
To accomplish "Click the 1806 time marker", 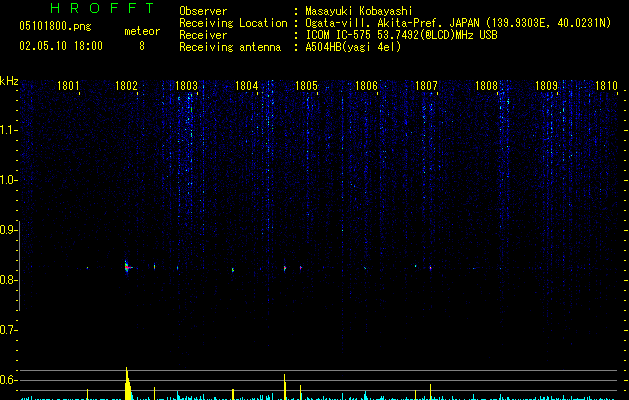I will (366, 86).
